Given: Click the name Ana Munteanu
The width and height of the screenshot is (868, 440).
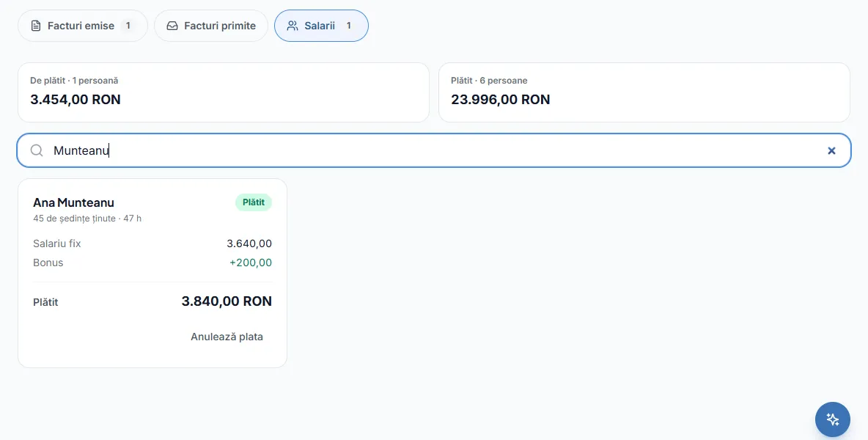Looking at the screenshot, I should [x=73, y=202].
